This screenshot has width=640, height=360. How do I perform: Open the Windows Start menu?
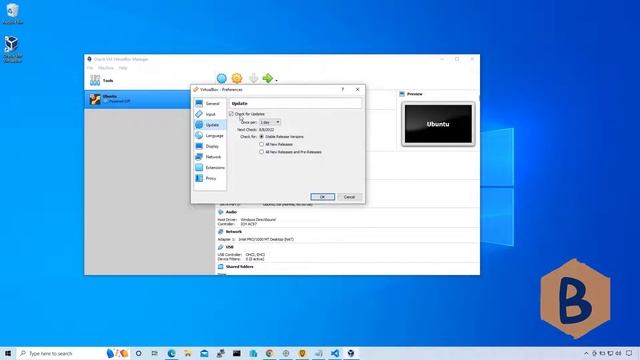tap(8, 353)
